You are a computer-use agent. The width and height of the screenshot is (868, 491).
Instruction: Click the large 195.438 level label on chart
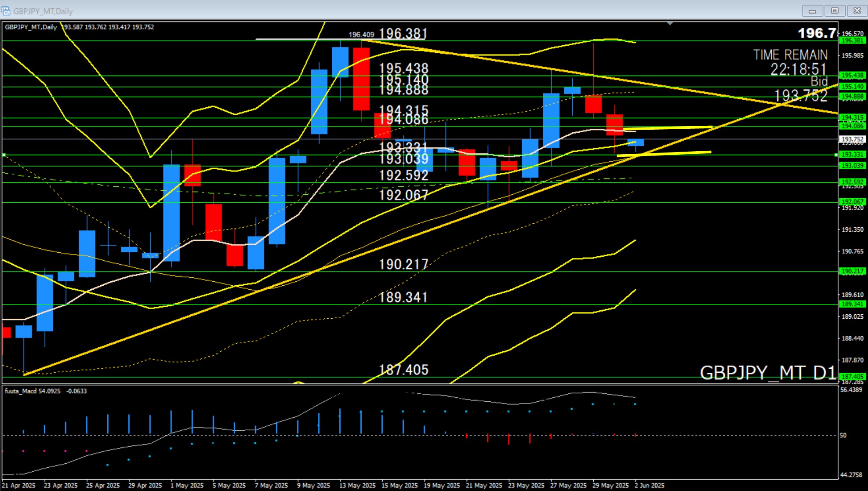403,68
